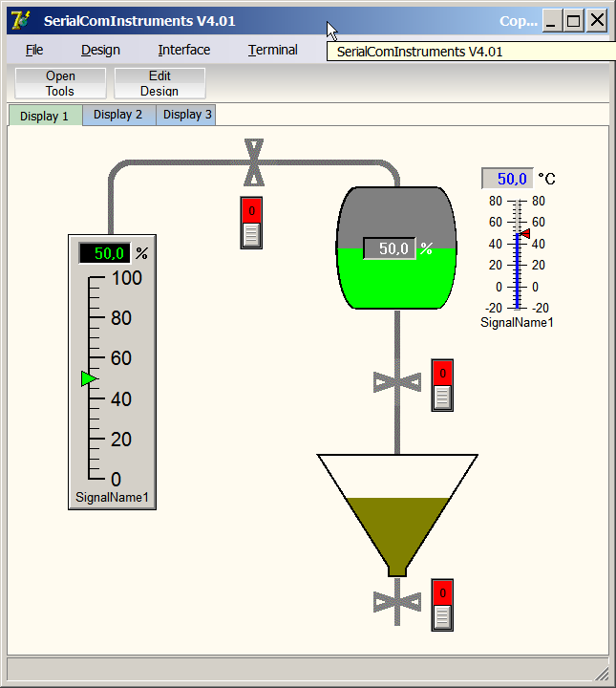This screenshot has height=688, width=616.
Task: Click the blue thermometer column
Action: pyautogui.click(x=518, y=270)
